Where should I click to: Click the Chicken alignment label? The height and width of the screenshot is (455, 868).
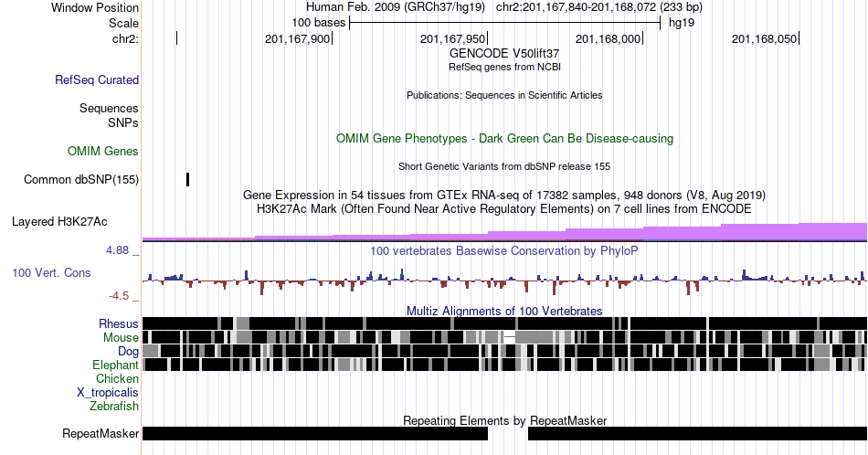117,378
